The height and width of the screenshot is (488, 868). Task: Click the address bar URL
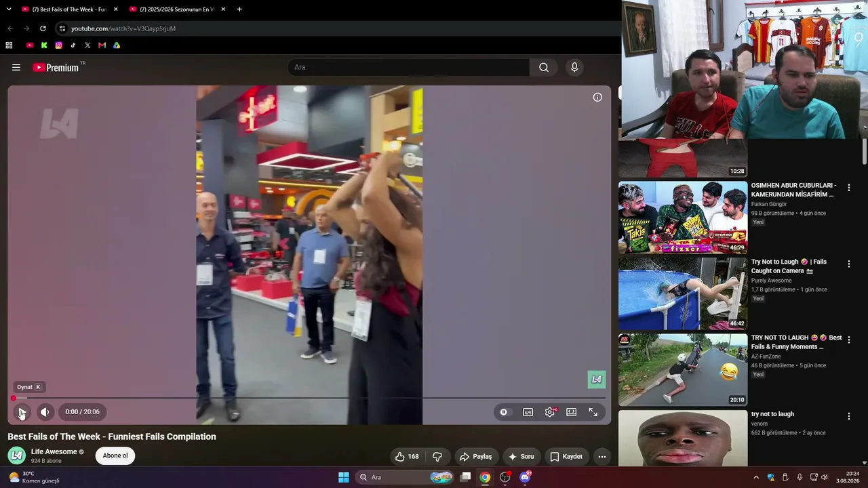click(x=123, y=28)
